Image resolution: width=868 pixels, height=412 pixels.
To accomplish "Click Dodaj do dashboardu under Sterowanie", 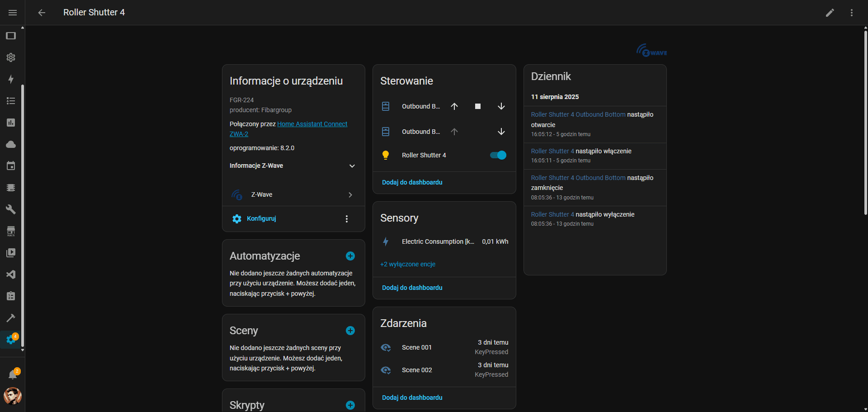I will click(412, 182).
